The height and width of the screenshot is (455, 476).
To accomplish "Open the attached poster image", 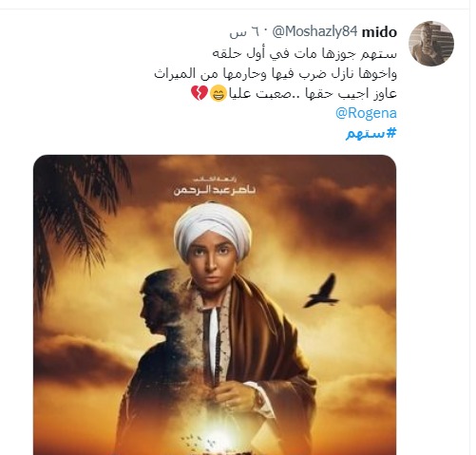I will point(215,305).
